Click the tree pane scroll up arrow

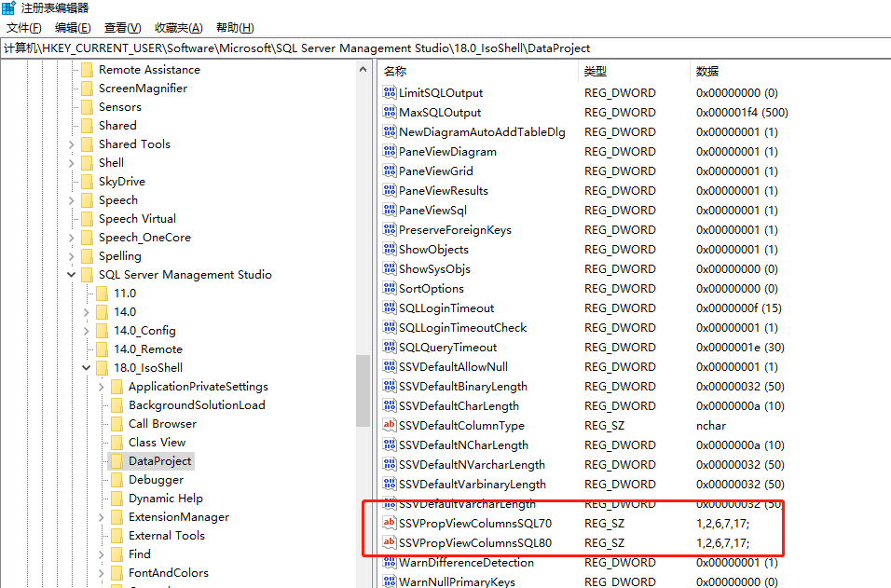(363, 69)
